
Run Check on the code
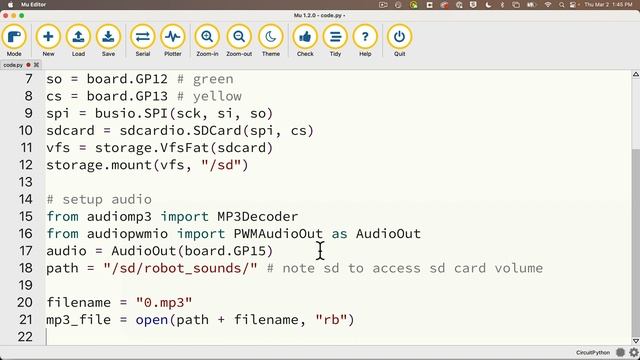point(305,40)
